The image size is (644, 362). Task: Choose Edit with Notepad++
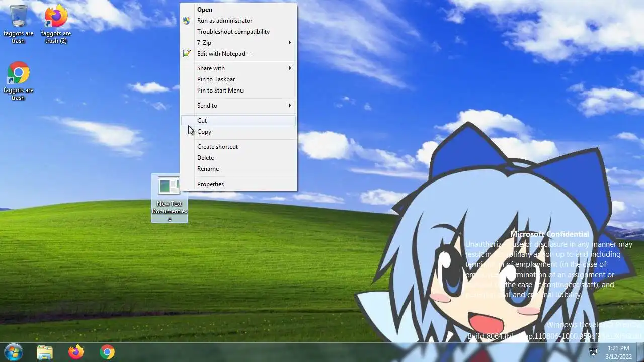238,54
